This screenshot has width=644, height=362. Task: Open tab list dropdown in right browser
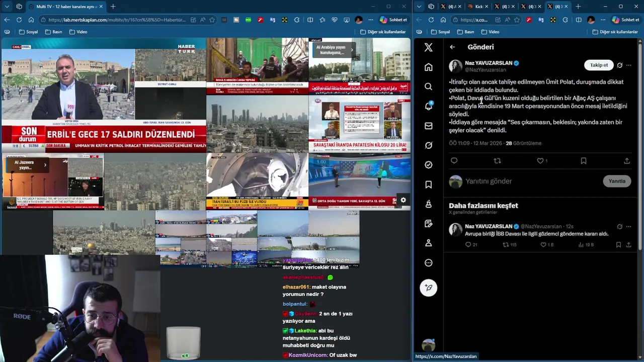tap(419, 7)
